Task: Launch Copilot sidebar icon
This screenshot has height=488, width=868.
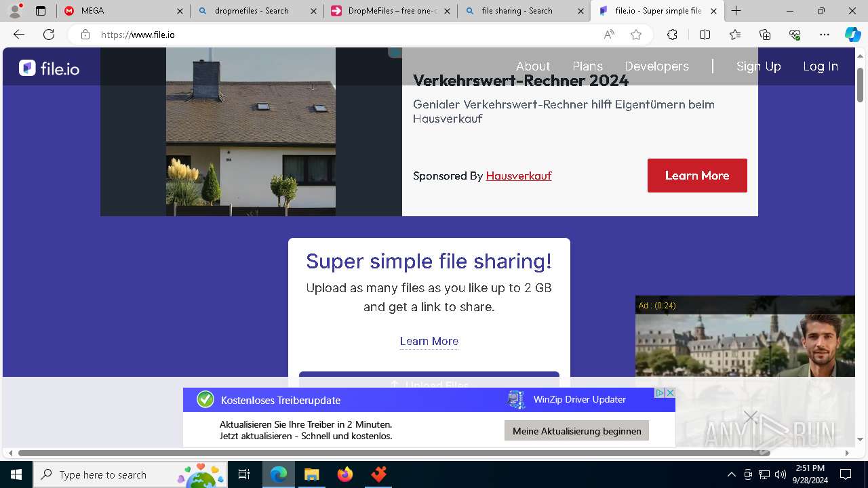Action: click(852, 35)
